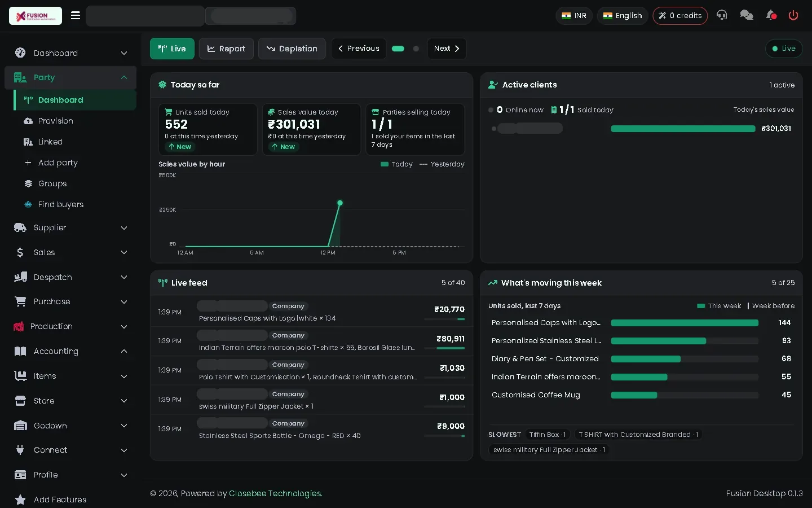
Task: Switch to the Depletion tab
Action: (292, 49)
